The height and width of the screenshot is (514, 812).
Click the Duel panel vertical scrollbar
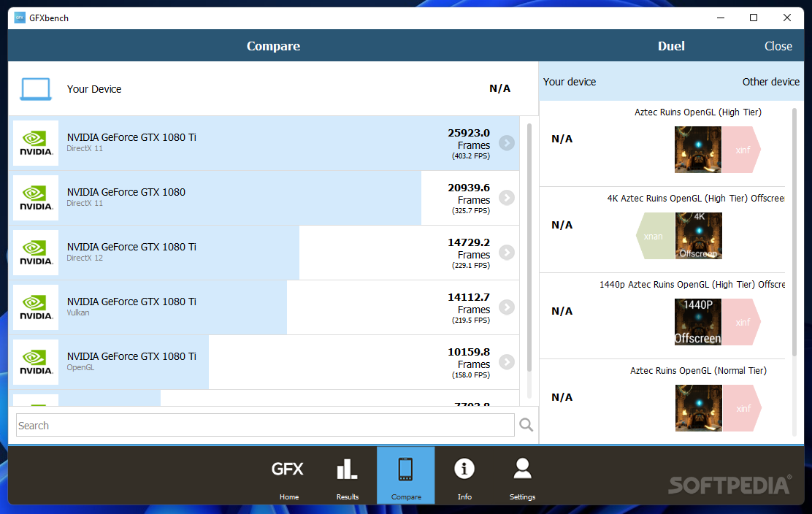tap(795, 232)
